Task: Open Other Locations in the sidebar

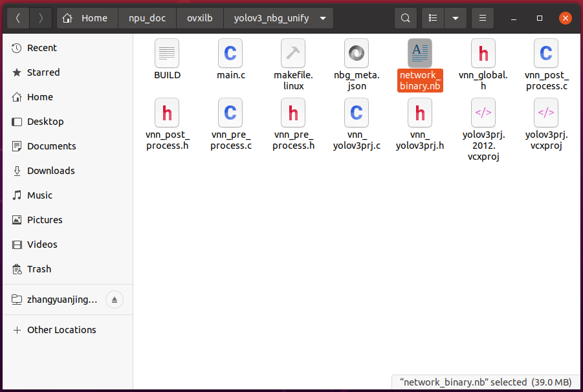Action: 68,330
